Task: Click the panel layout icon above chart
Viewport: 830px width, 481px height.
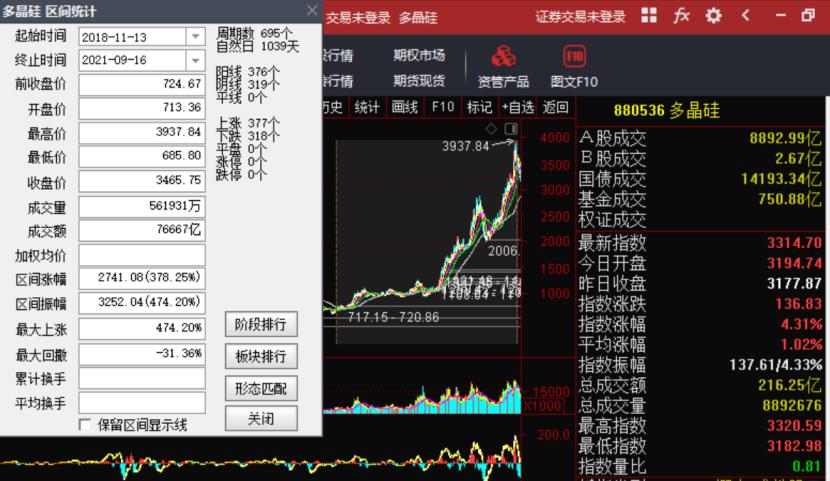Action: coord(511,129)
